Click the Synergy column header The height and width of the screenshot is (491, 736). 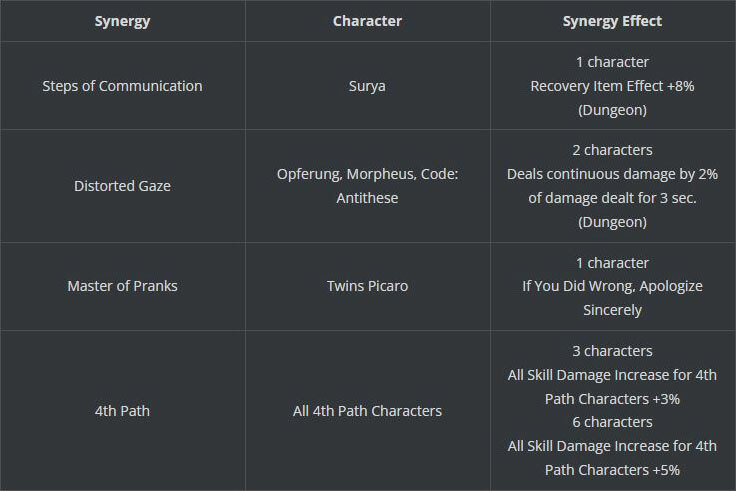(x=123, y=21)
